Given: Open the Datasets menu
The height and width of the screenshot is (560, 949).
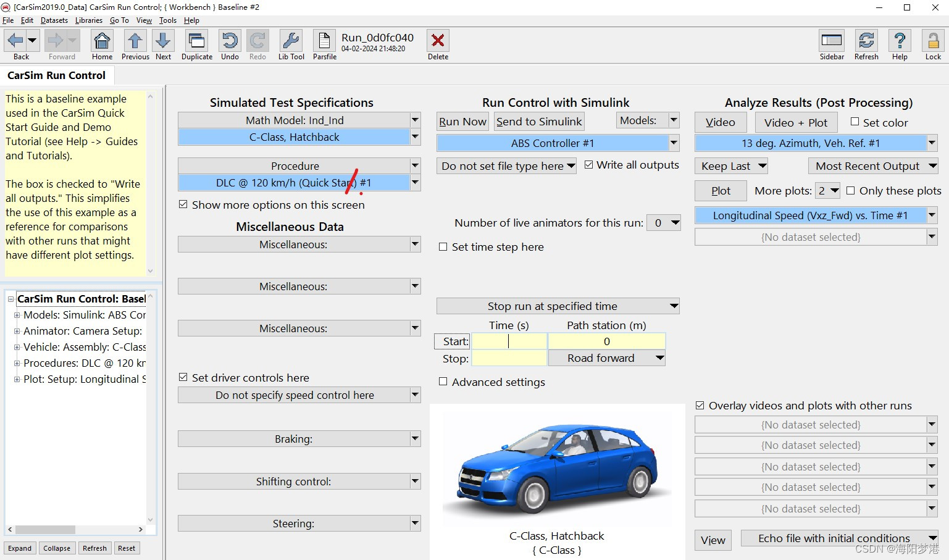Looking at the screenshot, I should point(54,20).
